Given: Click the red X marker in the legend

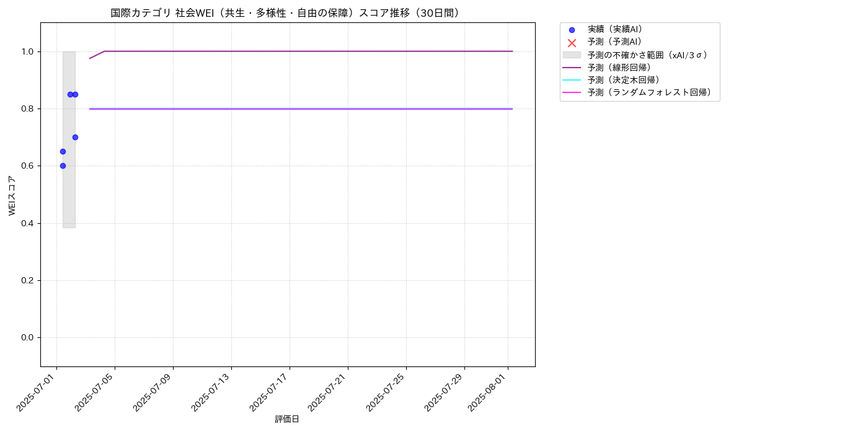Looking at the screenshot, I should pos(572,43).
